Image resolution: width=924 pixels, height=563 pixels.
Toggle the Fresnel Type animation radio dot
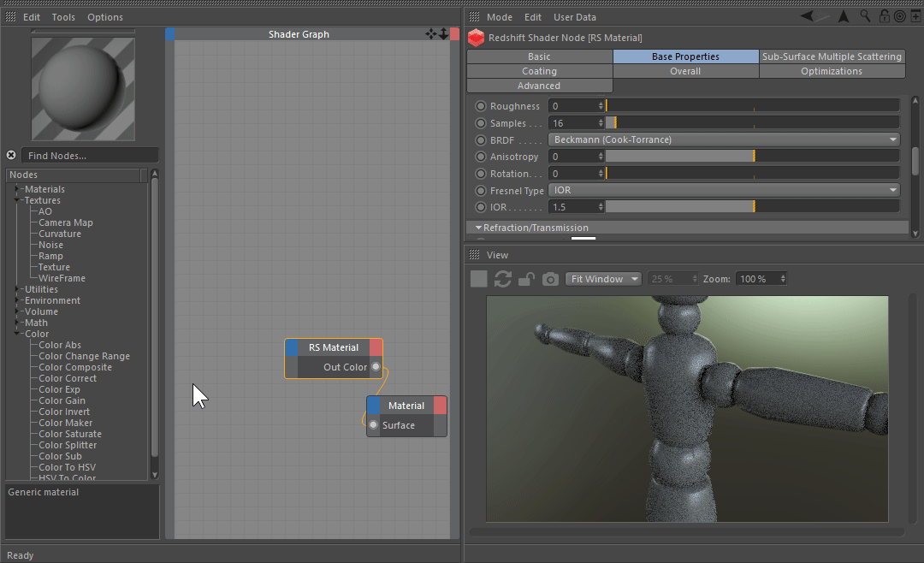(x=481, y=191)
